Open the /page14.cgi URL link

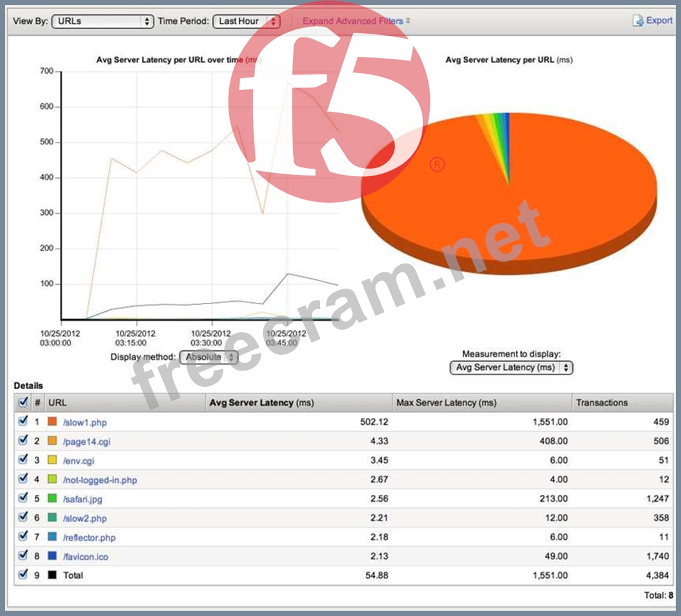point(86,442)
